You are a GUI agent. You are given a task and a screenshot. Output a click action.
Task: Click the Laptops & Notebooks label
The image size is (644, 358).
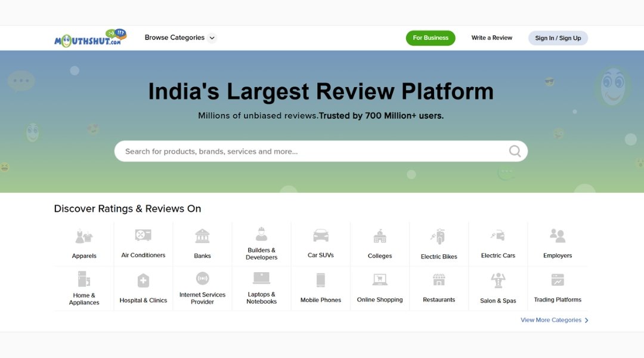[x=262, y=298]
